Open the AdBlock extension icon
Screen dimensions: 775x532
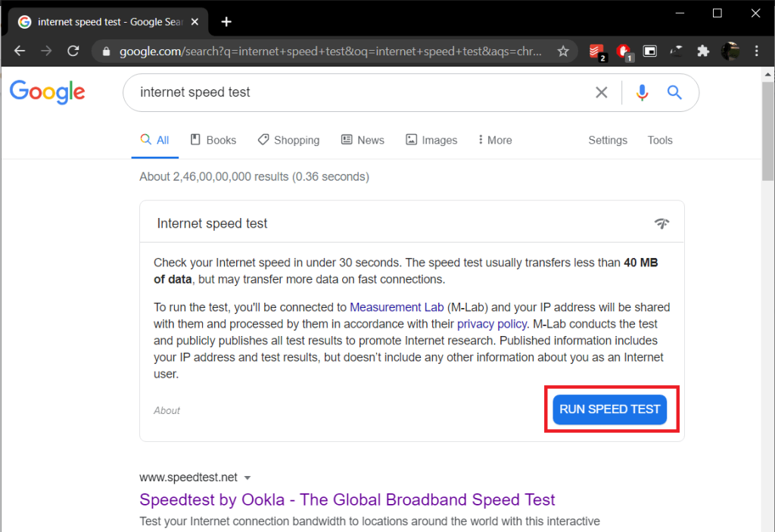[x=624, y=51]
